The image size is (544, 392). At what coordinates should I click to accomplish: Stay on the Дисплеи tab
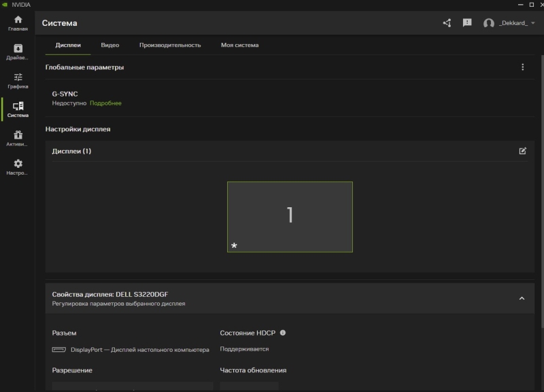pos(69,45)
